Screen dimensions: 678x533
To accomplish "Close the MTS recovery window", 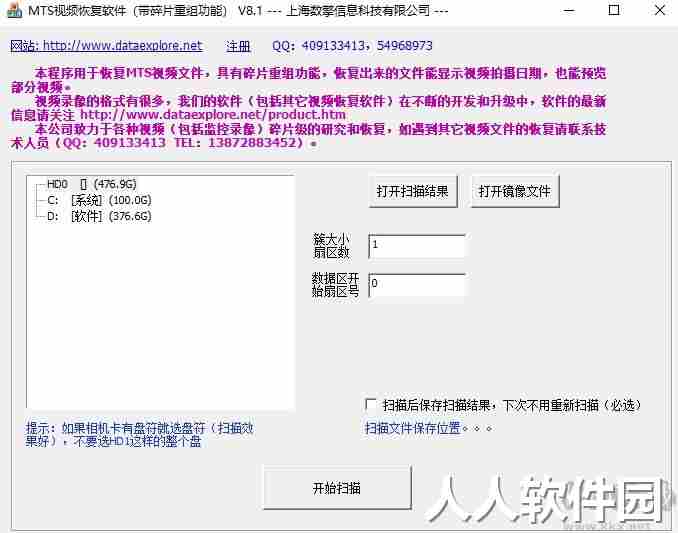I will (659, 10).
